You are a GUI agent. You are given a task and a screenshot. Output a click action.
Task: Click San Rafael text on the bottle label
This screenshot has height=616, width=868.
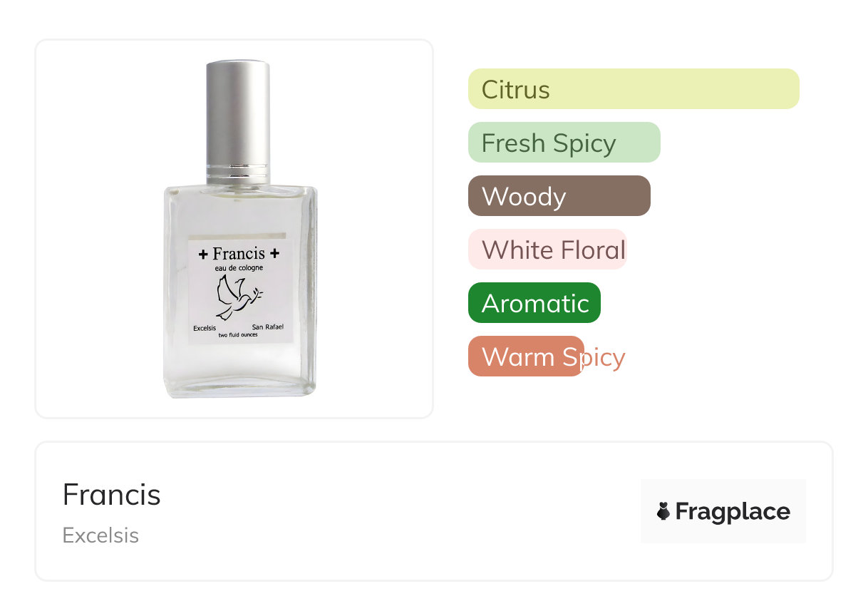coord(268,328)
